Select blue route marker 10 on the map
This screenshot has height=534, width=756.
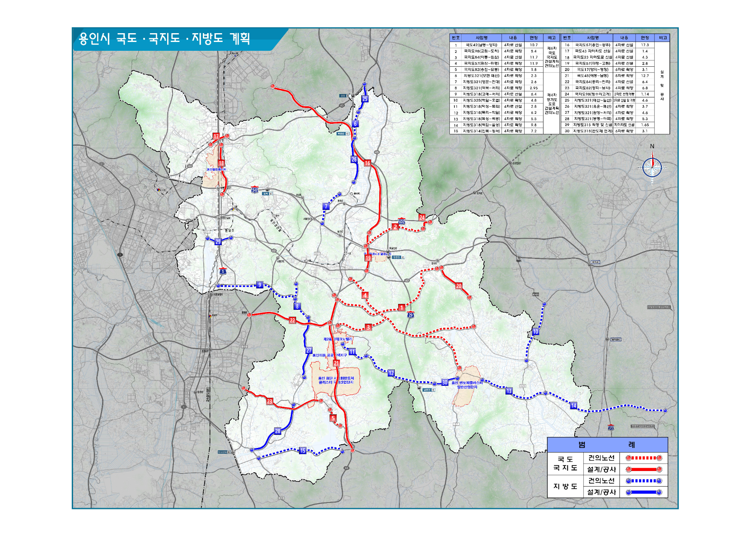coord(535,332)
